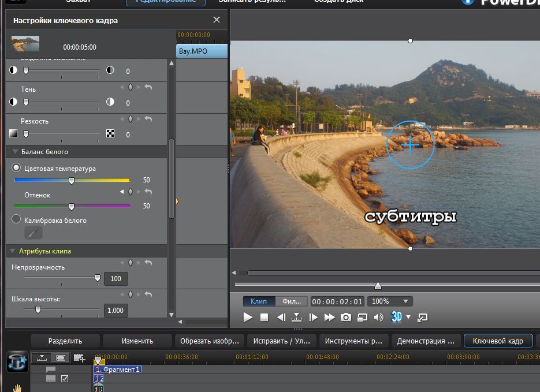Screen dimensions: 540x392
Task: Click the Stop playback button
Action: click(x=264, y=317)
